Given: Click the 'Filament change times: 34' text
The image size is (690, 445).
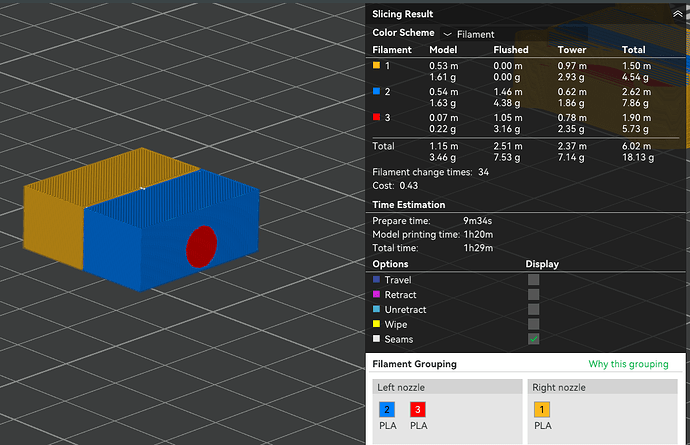Looking at the screenshot, I should point(430,172).
